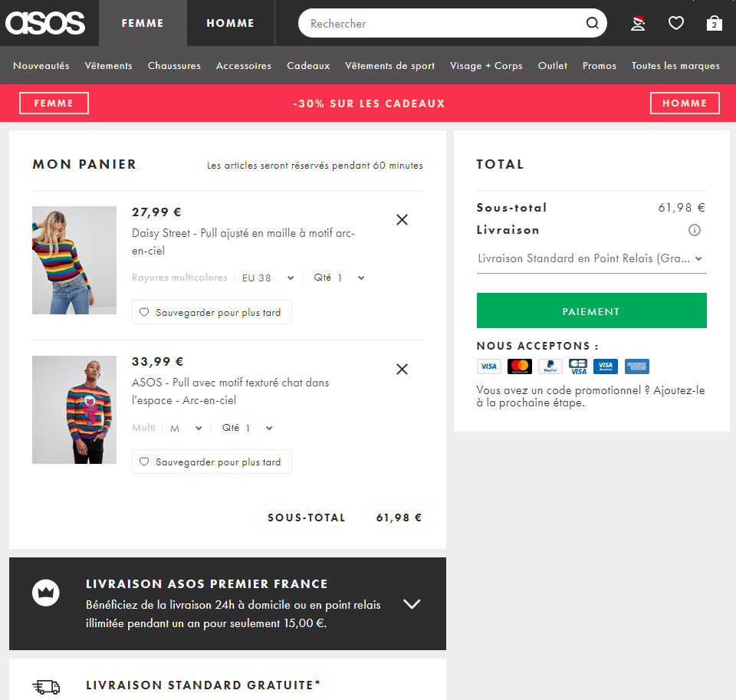Click the search magnifier icon
The height and width of the screenshot is (700, 736).
[592, 23]
